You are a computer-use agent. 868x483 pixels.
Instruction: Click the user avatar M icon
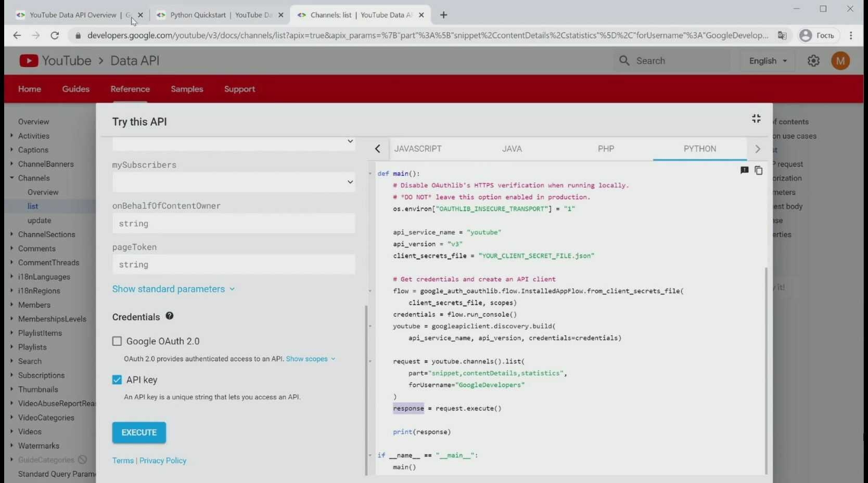tap(840, 61)
